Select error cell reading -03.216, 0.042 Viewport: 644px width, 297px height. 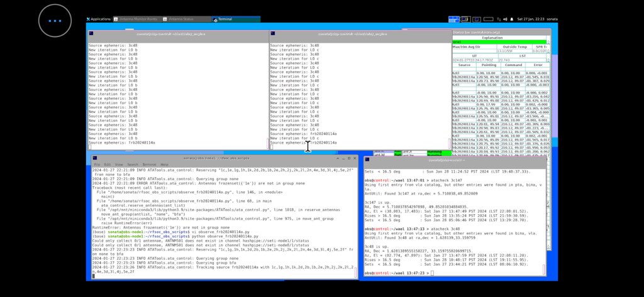coord(538,97)
